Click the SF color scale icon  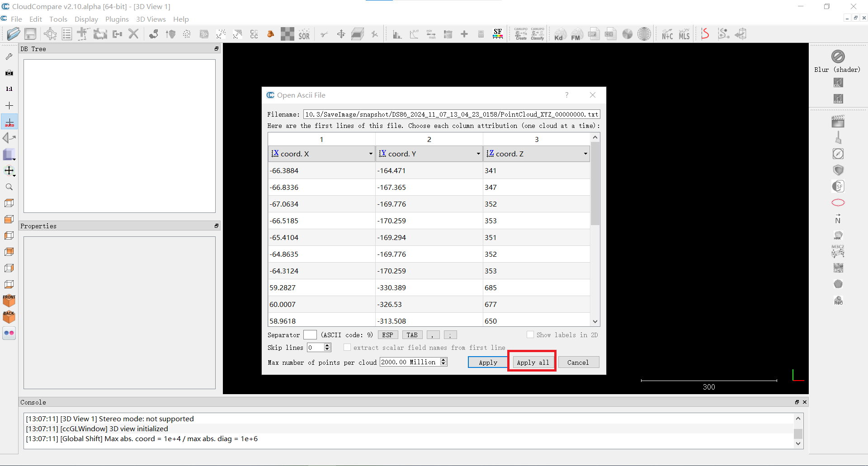498,34
